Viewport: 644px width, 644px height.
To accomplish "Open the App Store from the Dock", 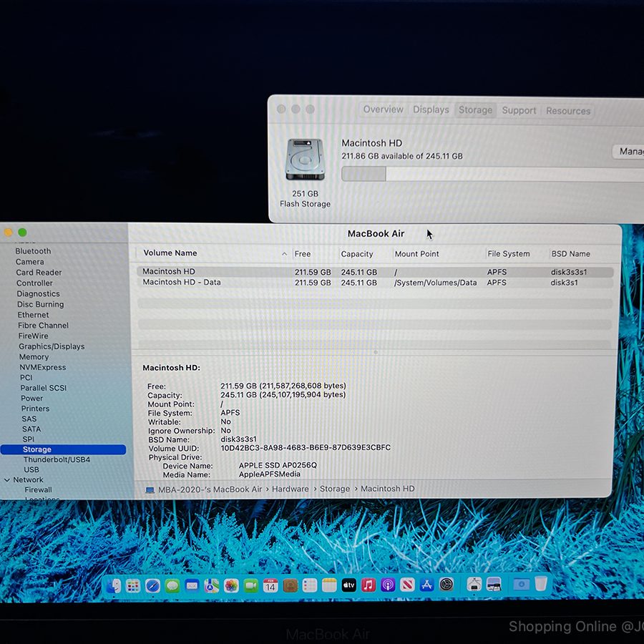I will 426,585.
